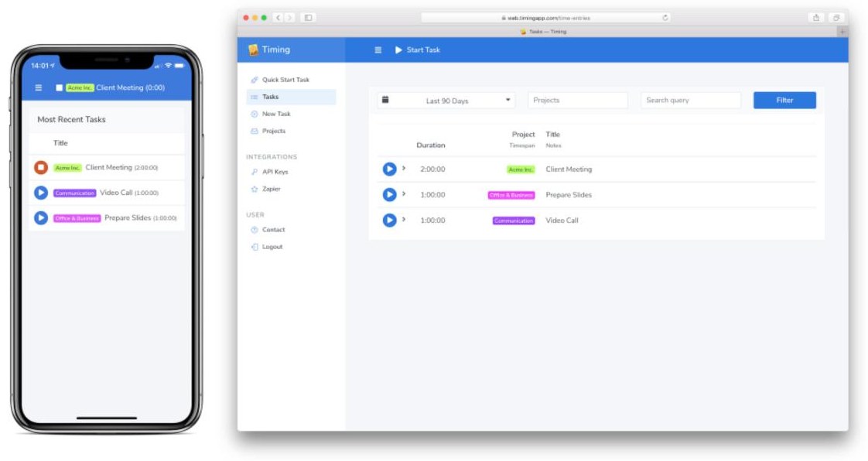The image size is (868, 461).
Task: Click the 2:00:00 duration in the web table
Action: pos(432,169)
